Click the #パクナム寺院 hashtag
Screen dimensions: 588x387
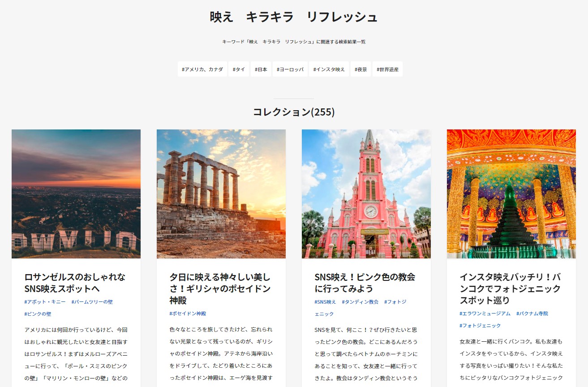point(532,314)
